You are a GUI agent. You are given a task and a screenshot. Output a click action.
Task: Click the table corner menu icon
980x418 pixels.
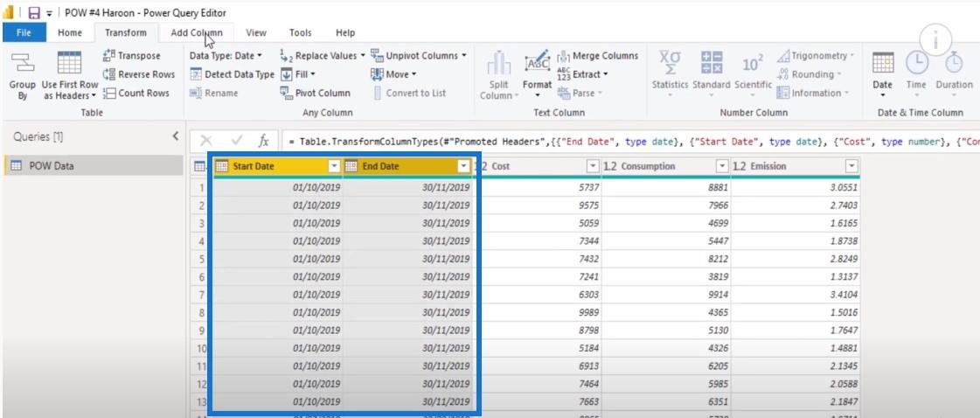[x=200, y=166]
